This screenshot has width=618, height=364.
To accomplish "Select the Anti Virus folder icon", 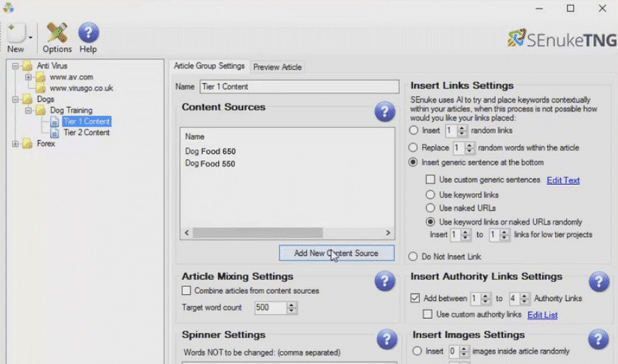I will (x=27, y=65).
